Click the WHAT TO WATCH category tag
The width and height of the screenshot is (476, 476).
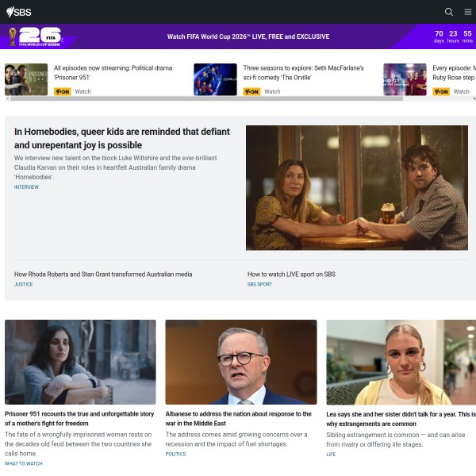click(x=24, y=463)
